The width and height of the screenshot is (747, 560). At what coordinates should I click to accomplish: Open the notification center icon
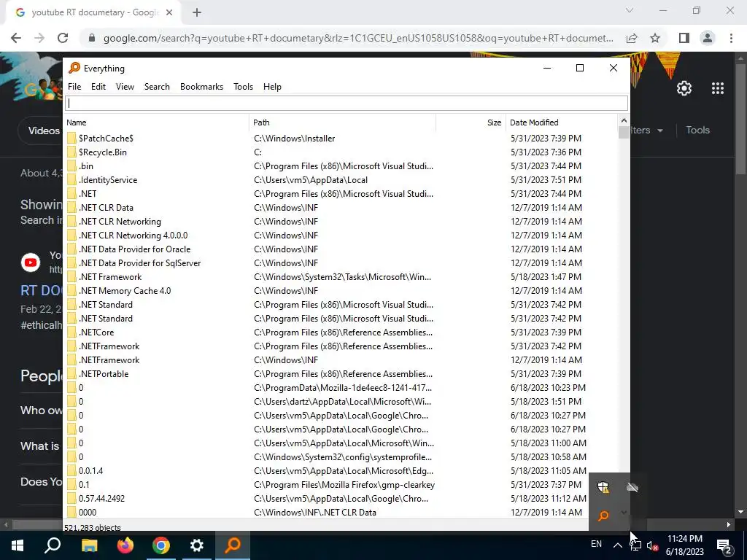click(x=724, y=545)
